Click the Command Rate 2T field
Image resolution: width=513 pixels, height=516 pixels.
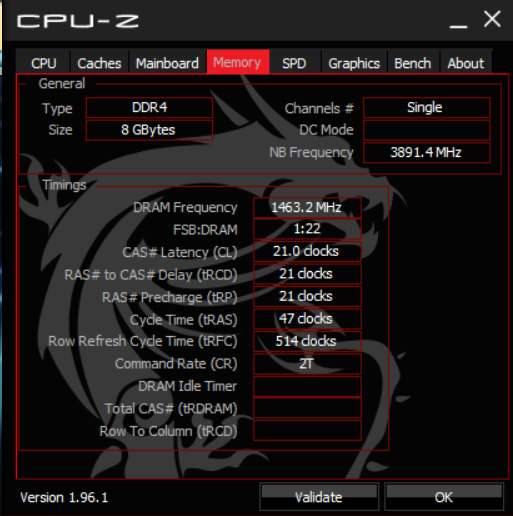point(307,364)
